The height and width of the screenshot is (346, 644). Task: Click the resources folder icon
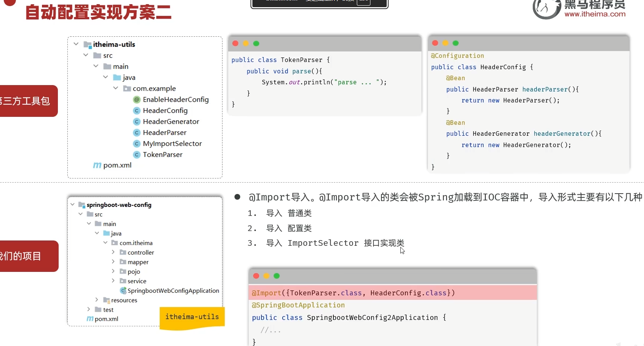[107, 300]
